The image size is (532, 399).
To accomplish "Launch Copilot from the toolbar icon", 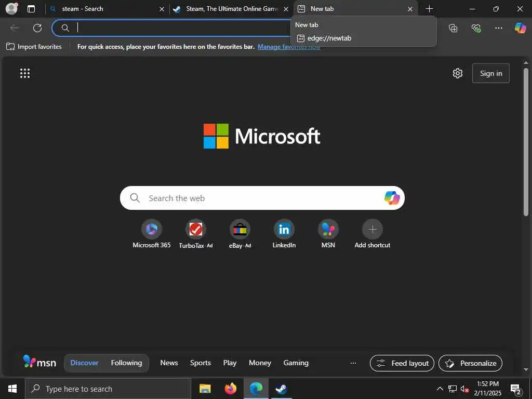I will [x=521, y=28].
